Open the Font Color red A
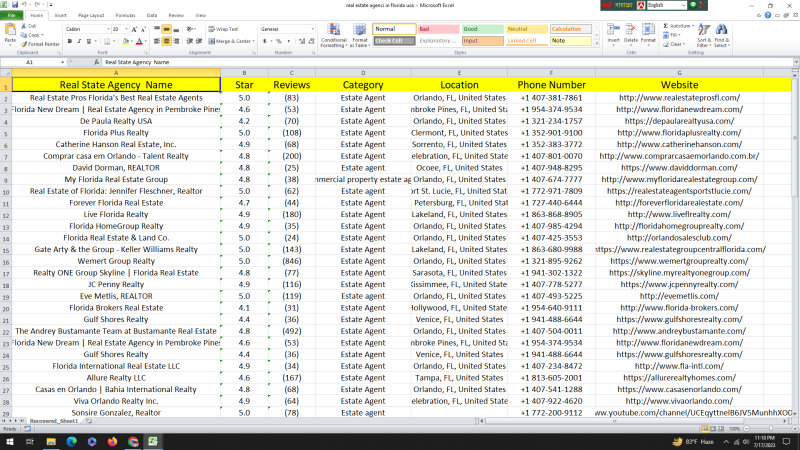This screenshot has height=450, width=800. 139,41
